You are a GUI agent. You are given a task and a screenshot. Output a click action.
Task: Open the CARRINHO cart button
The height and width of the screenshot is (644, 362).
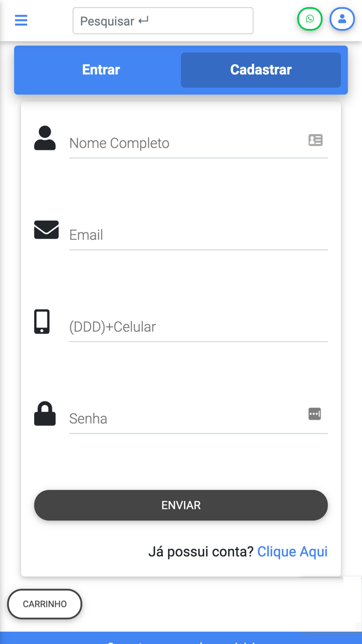[x=45, y=604]
